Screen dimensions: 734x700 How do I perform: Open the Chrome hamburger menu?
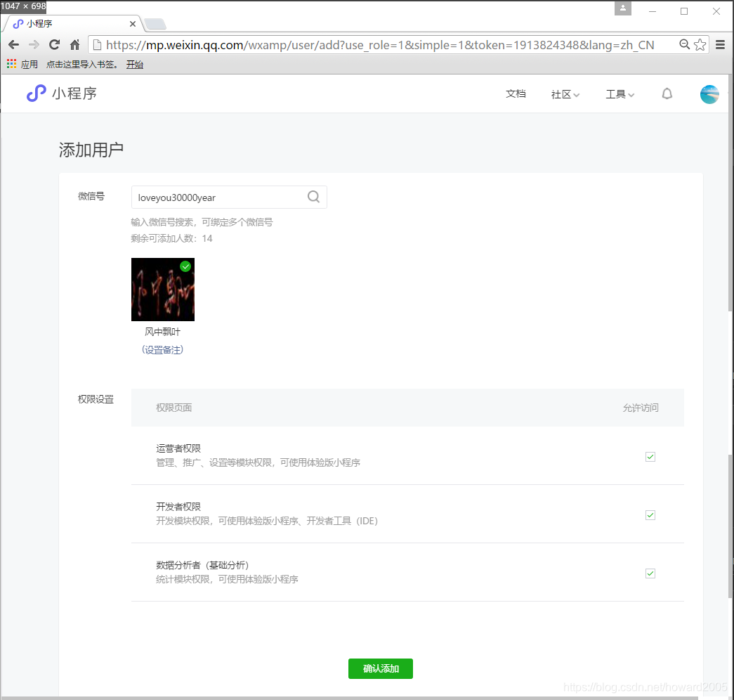tap(721, 45)
